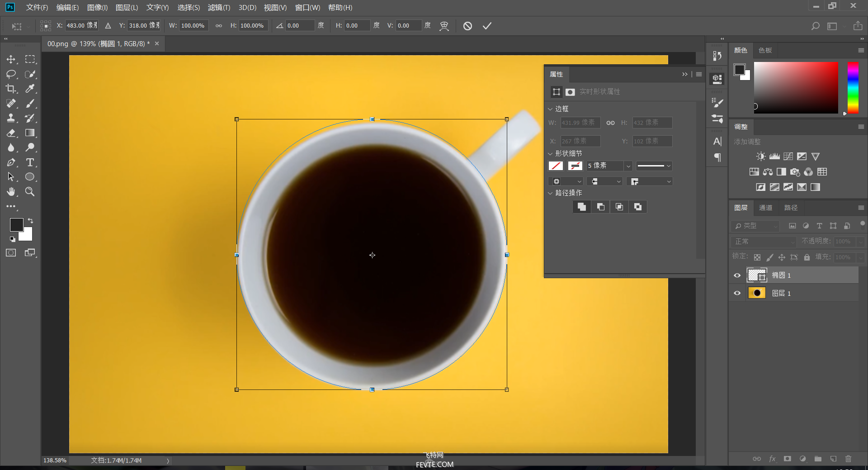Delete layer using the trash icon
Image resolution: width=868 pixels, height=470 pixels.
[x=848, y=459]
